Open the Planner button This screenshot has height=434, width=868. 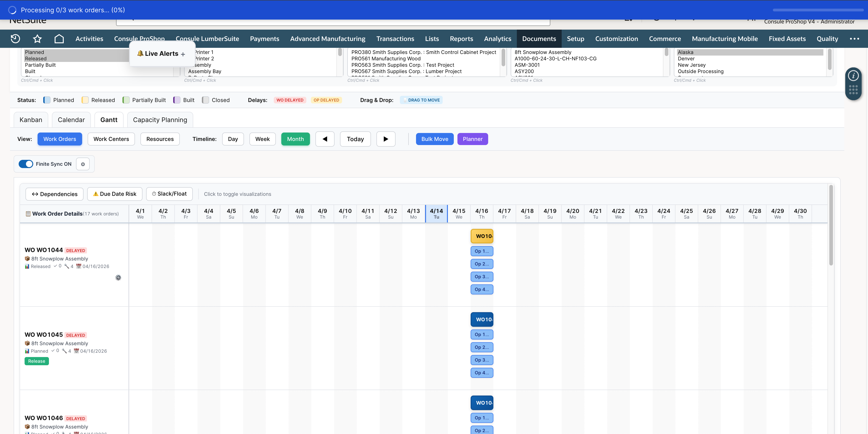click(x=472, y=139)
